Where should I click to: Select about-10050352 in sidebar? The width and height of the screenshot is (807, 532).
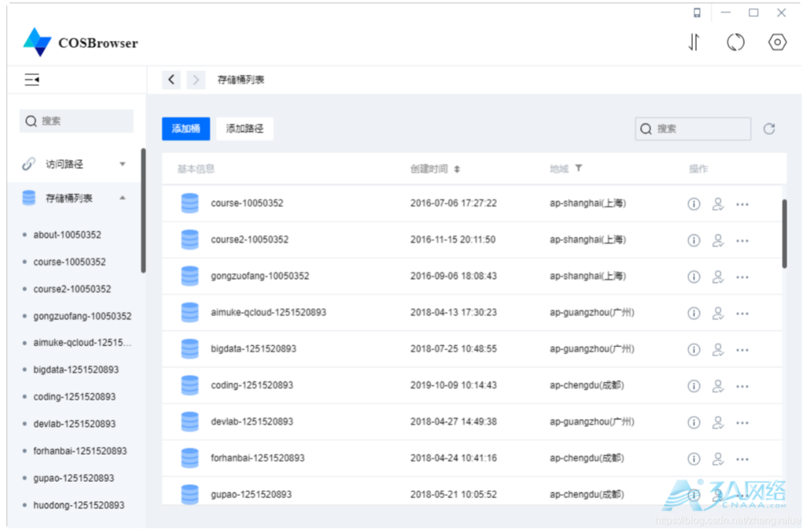coord(67,235)
